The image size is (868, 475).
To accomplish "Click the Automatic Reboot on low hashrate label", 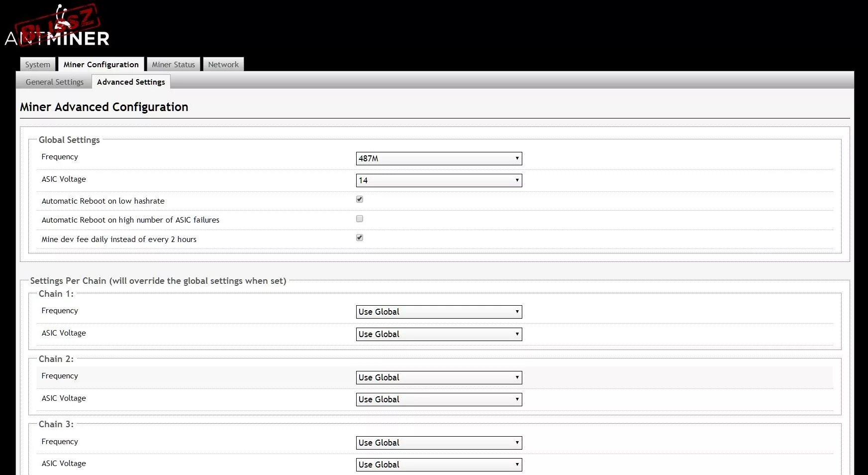I will pyautogui.click(x=103, y=201).
